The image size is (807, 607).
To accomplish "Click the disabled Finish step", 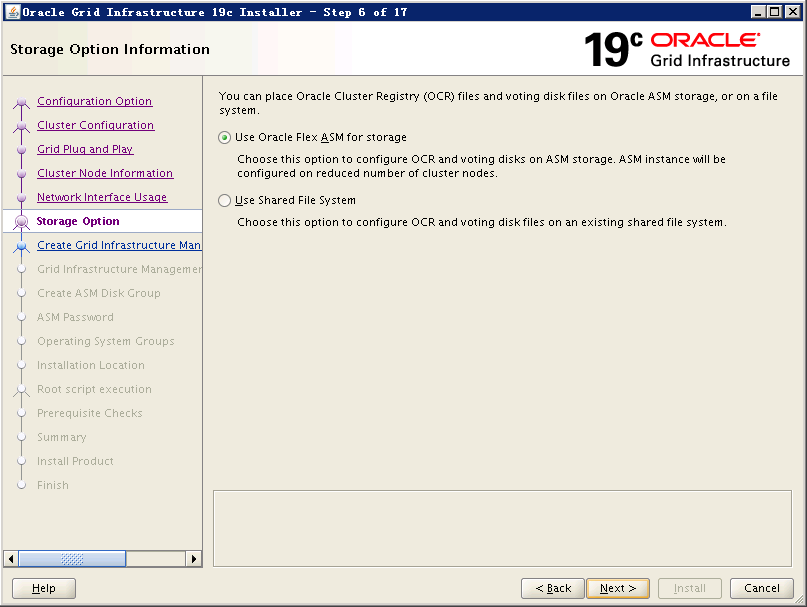I will (x=52, y=485).
